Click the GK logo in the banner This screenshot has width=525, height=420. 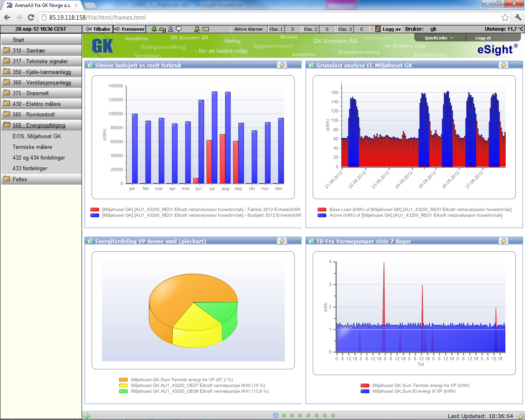[x=102, y=46]
